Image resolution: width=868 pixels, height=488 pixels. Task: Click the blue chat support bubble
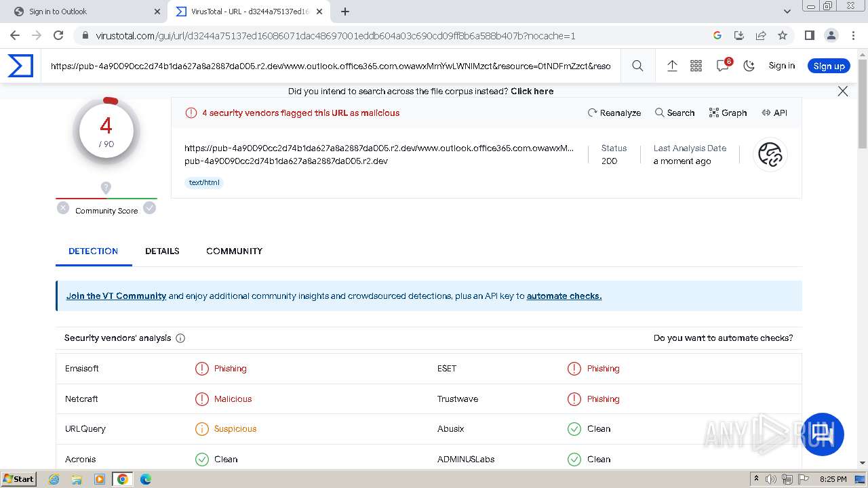(x=823, y=434)
